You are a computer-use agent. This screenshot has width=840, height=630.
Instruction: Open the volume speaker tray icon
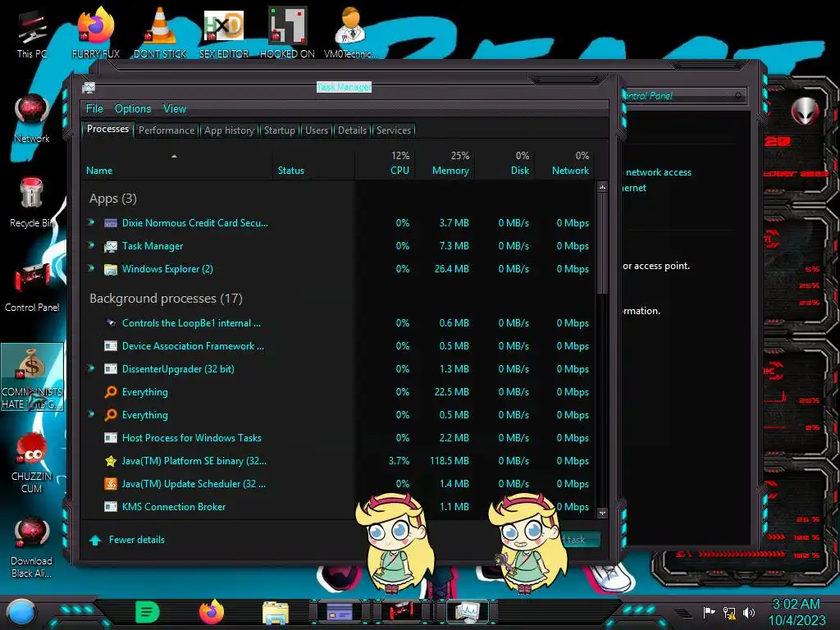click(749, 612)
